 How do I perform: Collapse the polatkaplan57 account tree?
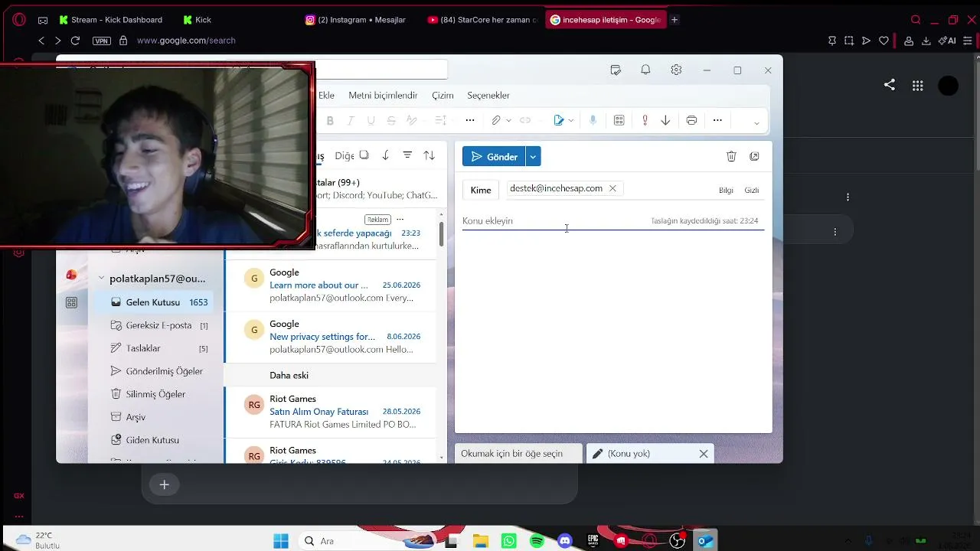point(101,279)
